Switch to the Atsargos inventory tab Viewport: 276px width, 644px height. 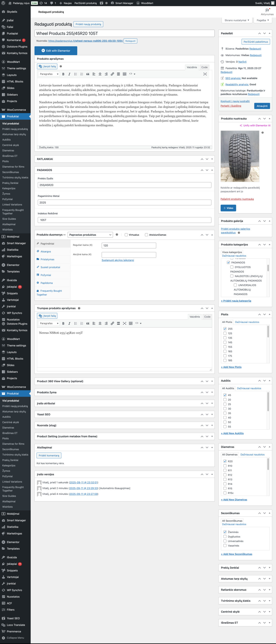46,252
